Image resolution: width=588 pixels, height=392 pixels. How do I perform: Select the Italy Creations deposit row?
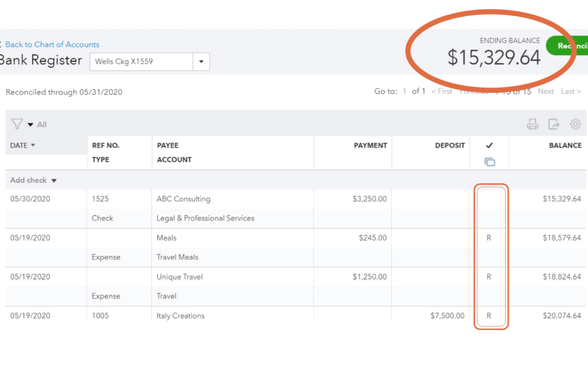[180, 316]
